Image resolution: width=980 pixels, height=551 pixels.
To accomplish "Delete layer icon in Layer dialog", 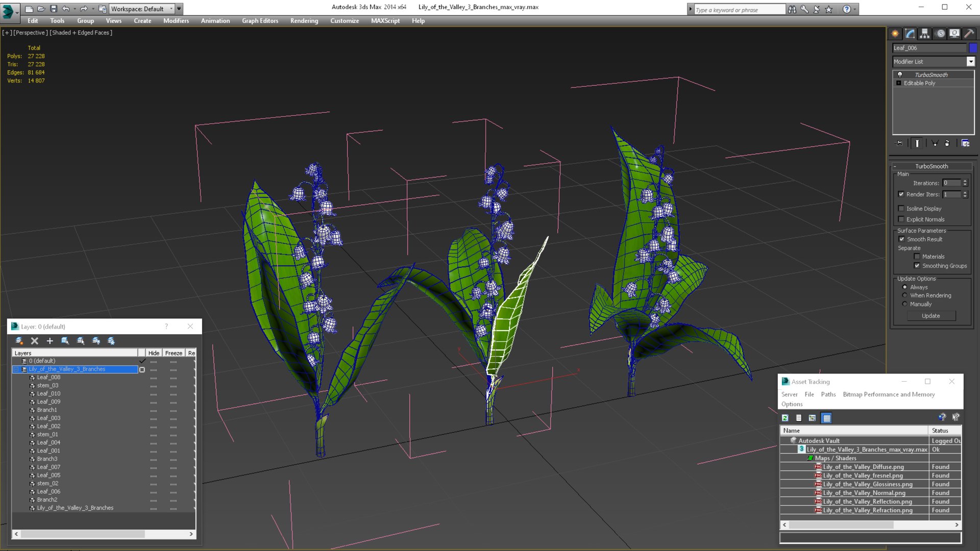I will click(35, 341).
